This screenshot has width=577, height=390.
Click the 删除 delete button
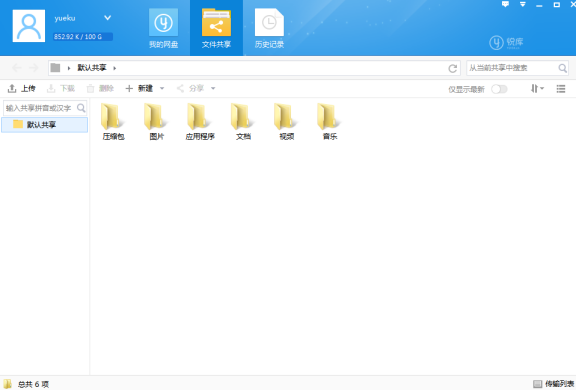click(x=100, y=88)
